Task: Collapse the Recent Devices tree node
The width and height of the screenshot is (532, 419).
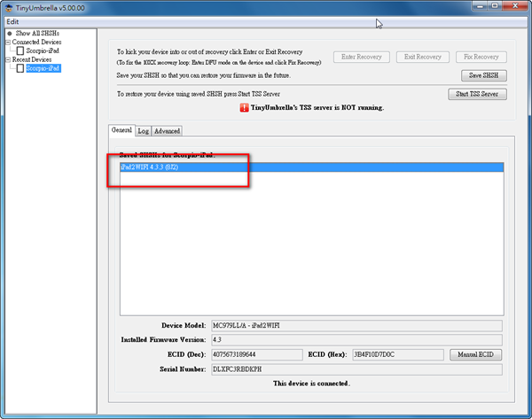Action: point(8,59)
